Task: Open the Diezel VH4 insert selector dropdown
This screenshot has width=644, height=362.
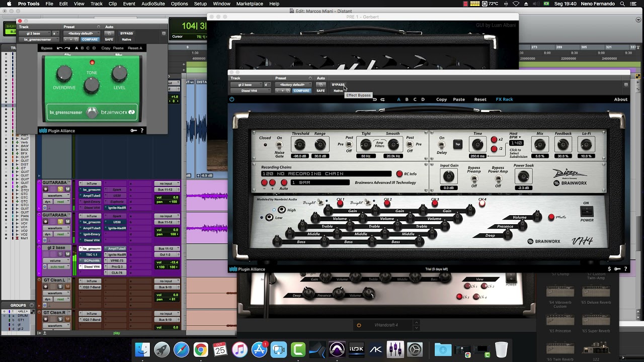Action: tap(251, 90)
